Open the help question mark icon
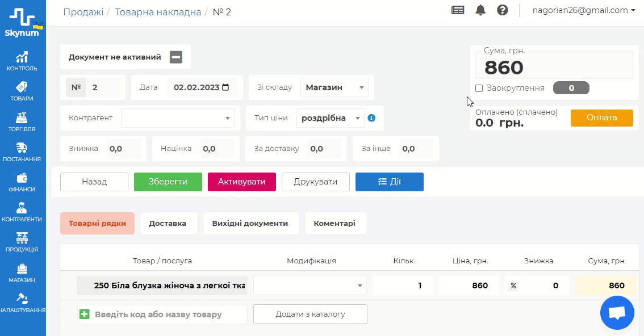Image resolution: width=644 pixels, height=336 pixels. pos(502,10)
